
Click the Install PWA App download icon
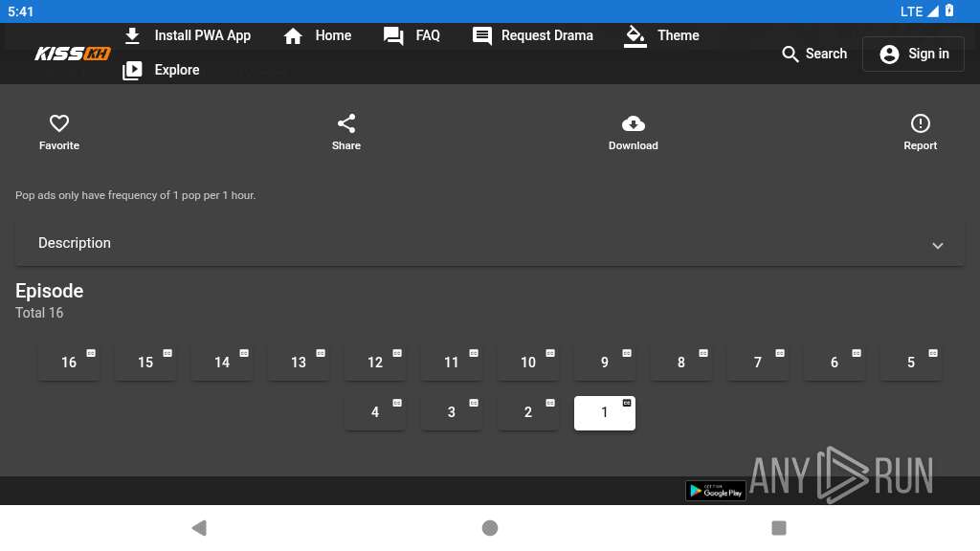tap(132, 35)
